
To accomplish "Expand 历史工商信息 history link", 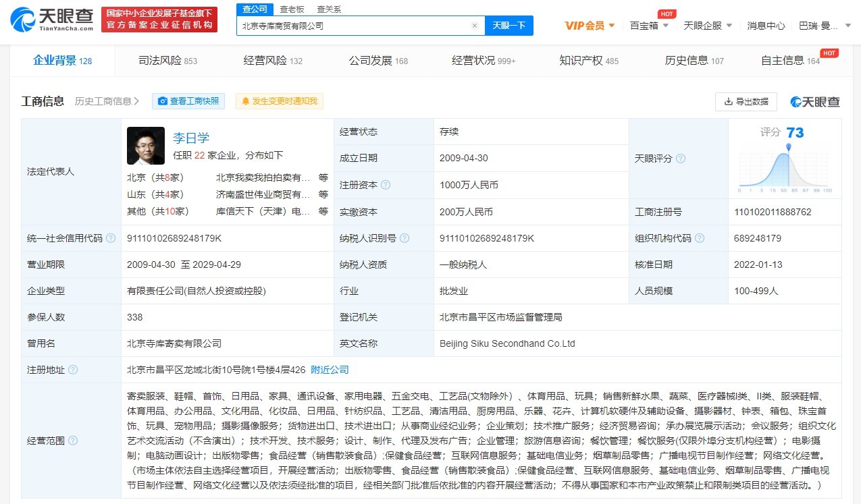I will click(107, 101).
